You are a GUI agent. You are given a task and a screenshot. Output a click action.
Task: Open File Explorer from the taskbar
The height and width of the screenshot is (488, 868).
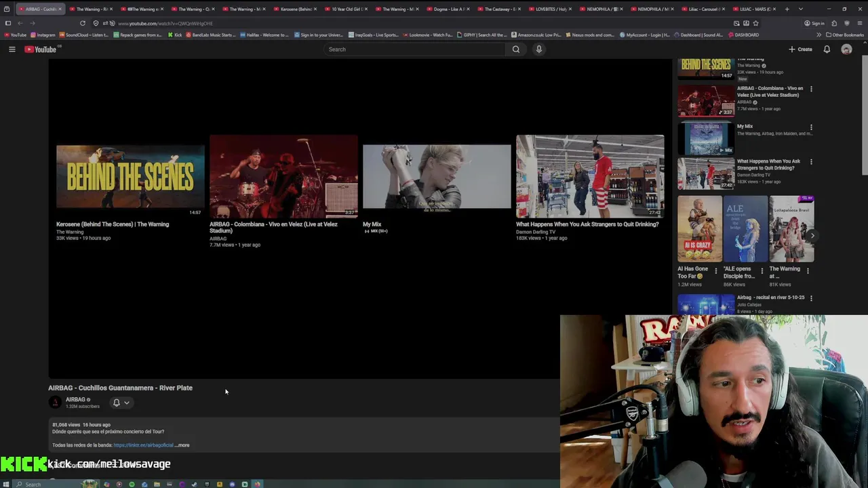click(x=157, y=484)
